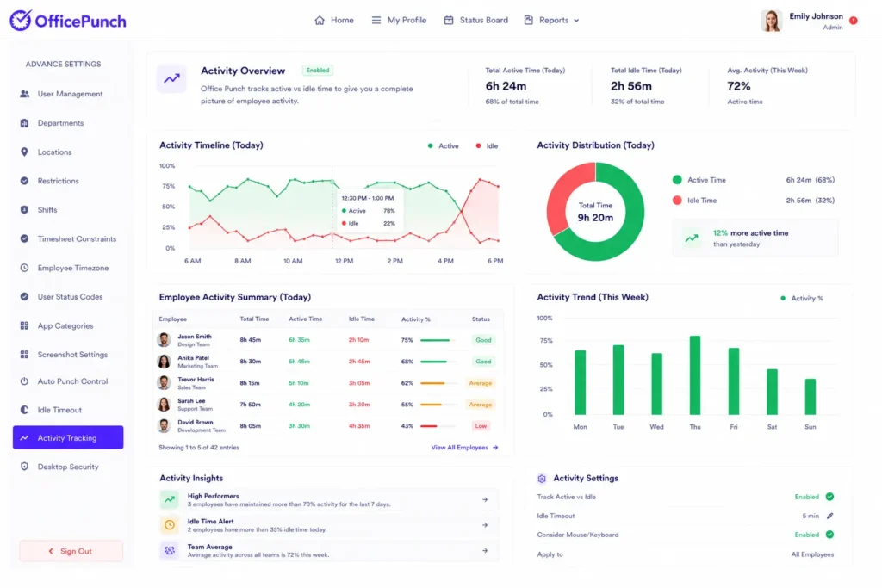Click the Total Active Time 6h 24m value
Viewport: 882px width, 588px height.
506,86
